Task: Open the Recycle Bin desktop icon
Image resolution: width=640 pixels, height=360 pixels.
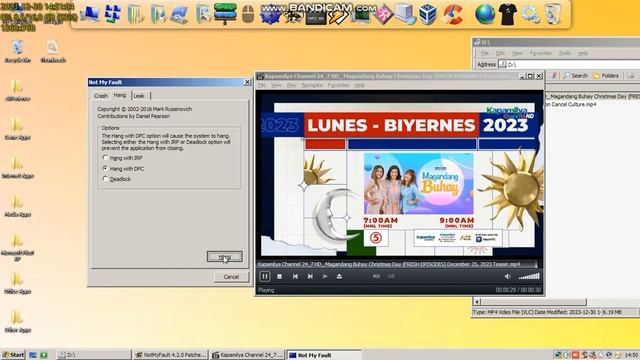Action: [x=18, y=51]
